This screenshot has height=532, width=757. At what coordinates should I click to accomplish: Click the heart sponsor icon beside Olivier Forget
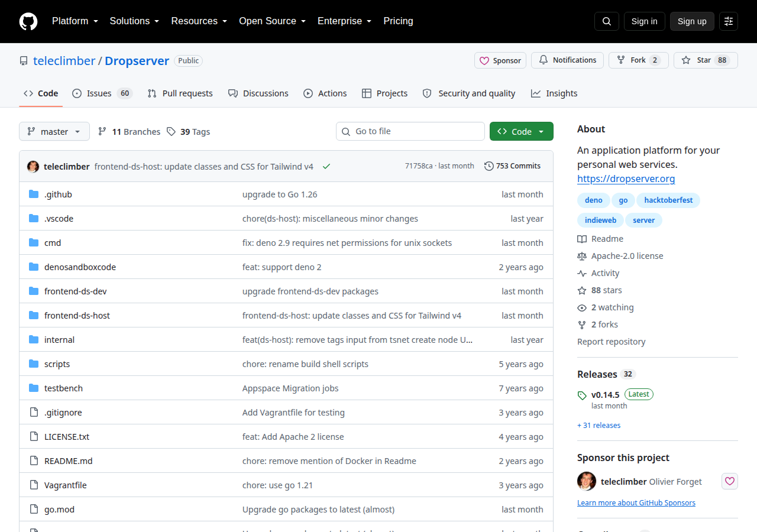730,481
